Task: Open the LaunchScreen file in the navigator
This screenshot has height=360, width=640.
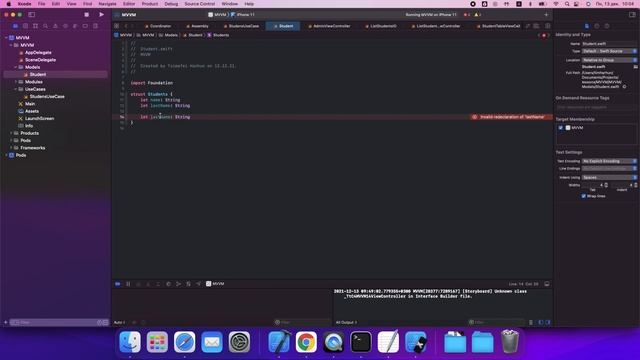Action: [x=39, y=119]
